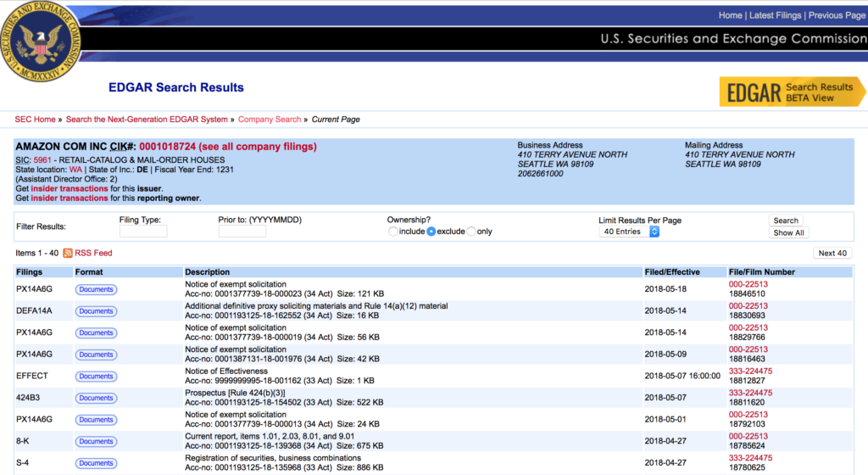Click the date 2018-05-07 16:00:00
The width and height of the screenshot is (868, 475).
[x=682, y=376]
